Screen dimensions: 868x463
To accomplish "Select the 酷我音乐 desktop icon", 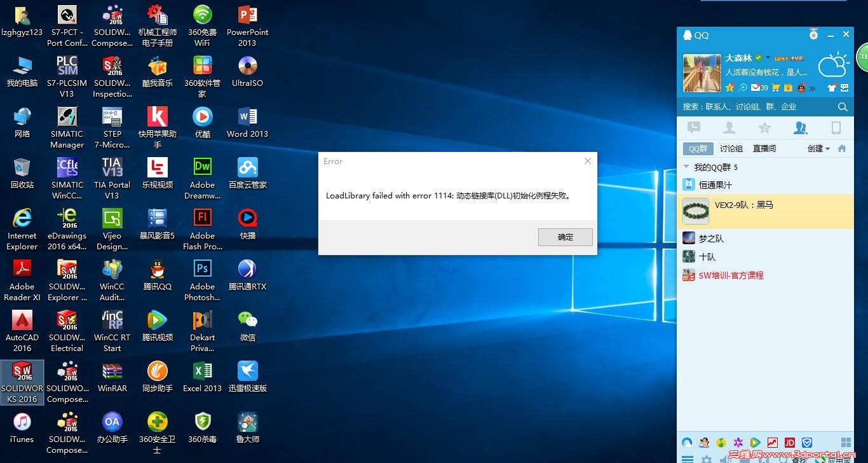I will pos(158,72).
